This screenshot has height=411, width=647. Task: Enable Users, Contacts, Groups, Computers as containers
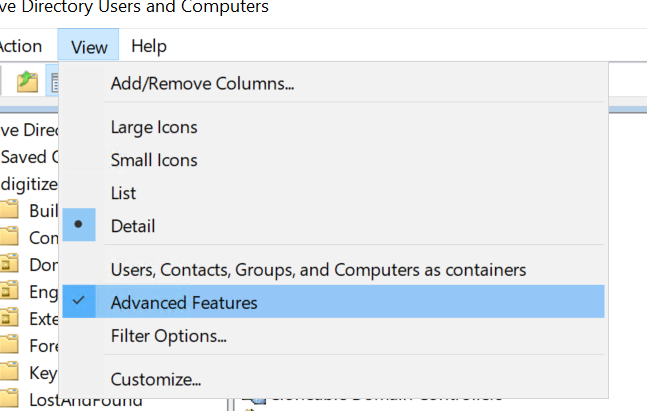[x=318, y=270]
